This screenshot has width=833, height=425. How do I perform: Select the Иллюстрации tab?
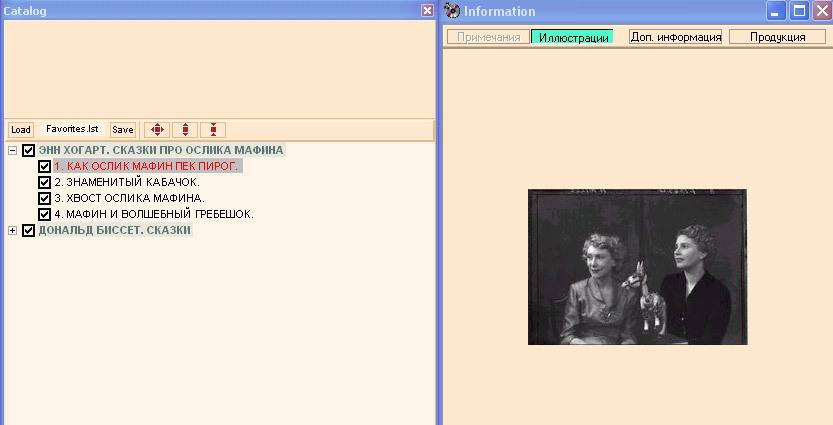(x=573, y=37)
